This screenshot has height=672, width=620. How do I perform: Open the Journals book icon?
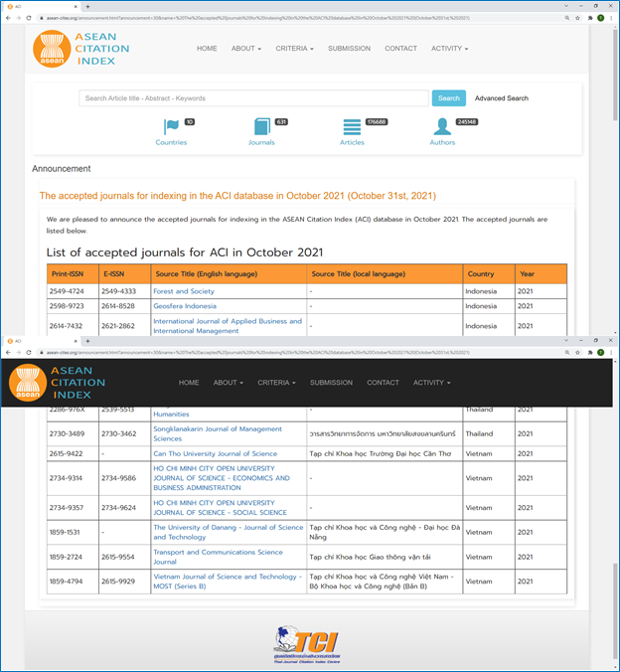(261, 127)
